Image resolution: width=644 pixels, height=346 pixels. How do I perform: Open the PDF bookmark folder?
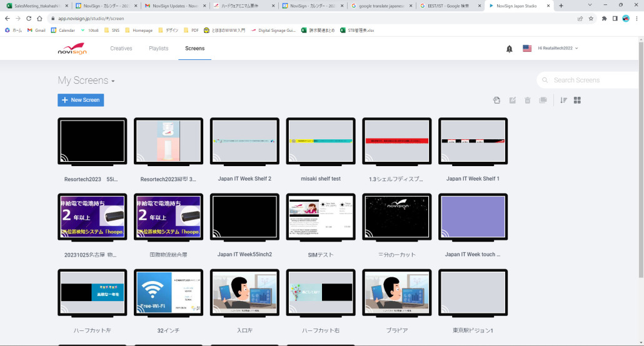point(191,31)
